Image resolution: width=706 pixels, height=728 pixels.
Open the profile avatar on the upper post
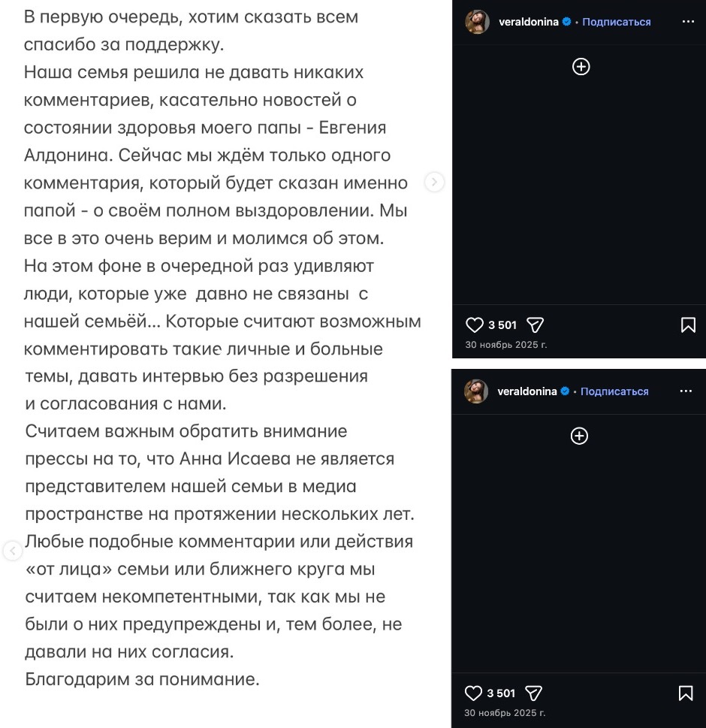[x=477, y=22]
